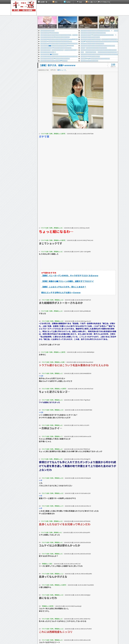This screenshot has width=129, height=644.
Task: Follow the >>14 reply anchor
Action: point(41,412)
